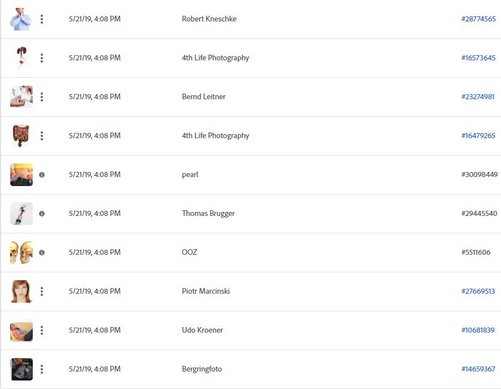Open asset link #23274981

478,97
